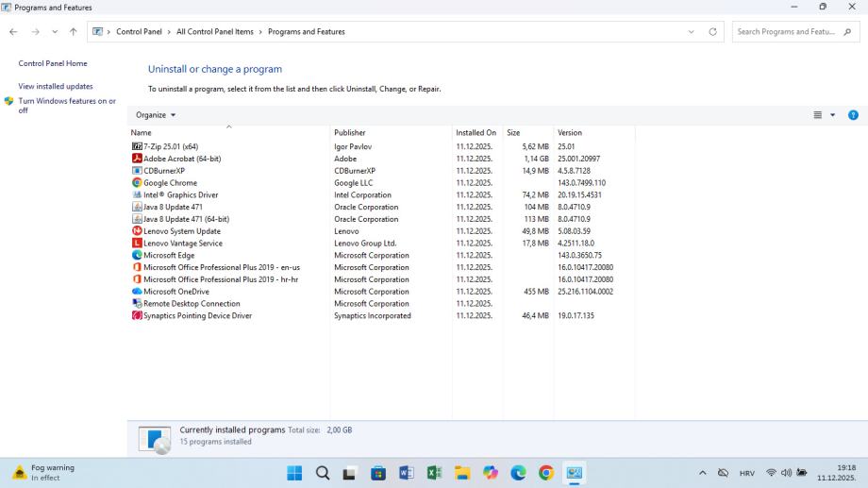Show hidden system tray icons chevron
This screenshot has width=868, height=488.
tap(702, 473)
